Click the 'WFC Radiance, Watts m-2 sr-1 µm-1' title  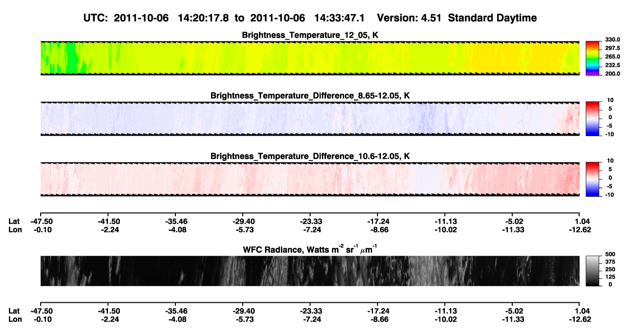pyautogui.click(x=310, y=249)
